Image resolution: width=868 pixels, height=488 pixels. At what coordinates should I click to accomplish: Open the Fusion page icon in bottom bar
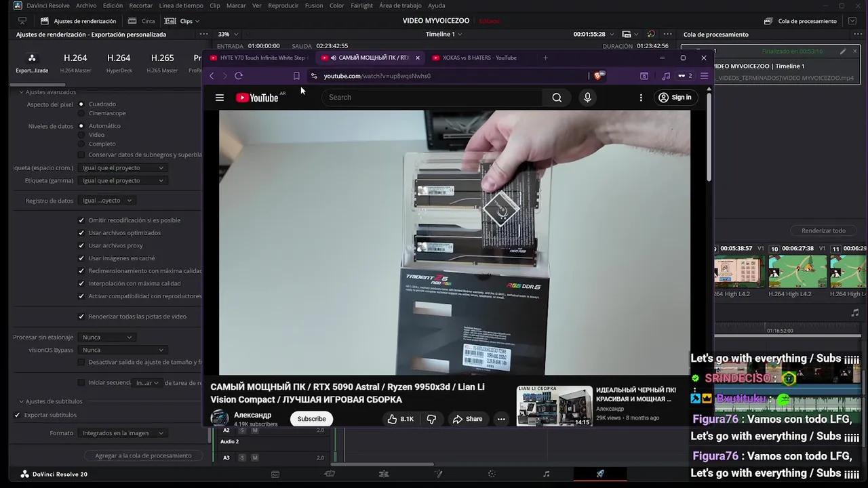click(438, 474)
